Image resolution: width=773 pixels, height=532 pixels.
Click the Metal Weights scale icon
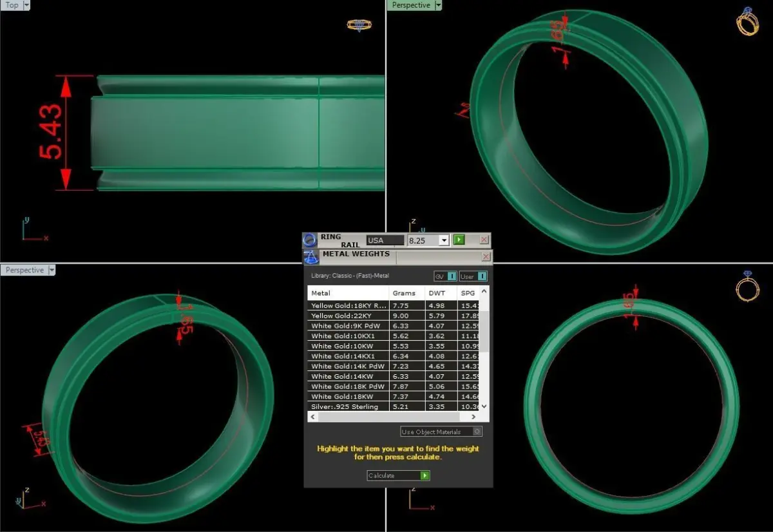point(310,257)
